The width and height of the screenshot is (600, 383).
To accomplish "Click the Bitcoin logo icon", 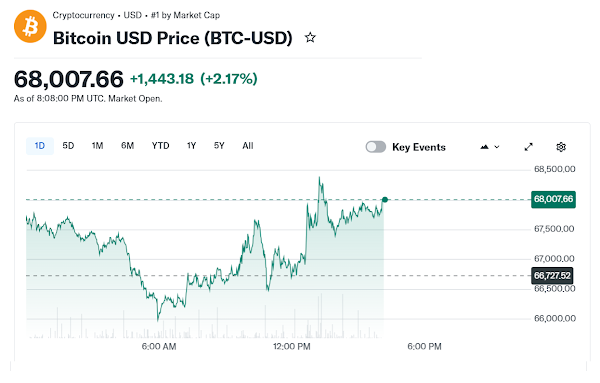I will [x=30, y=26].
